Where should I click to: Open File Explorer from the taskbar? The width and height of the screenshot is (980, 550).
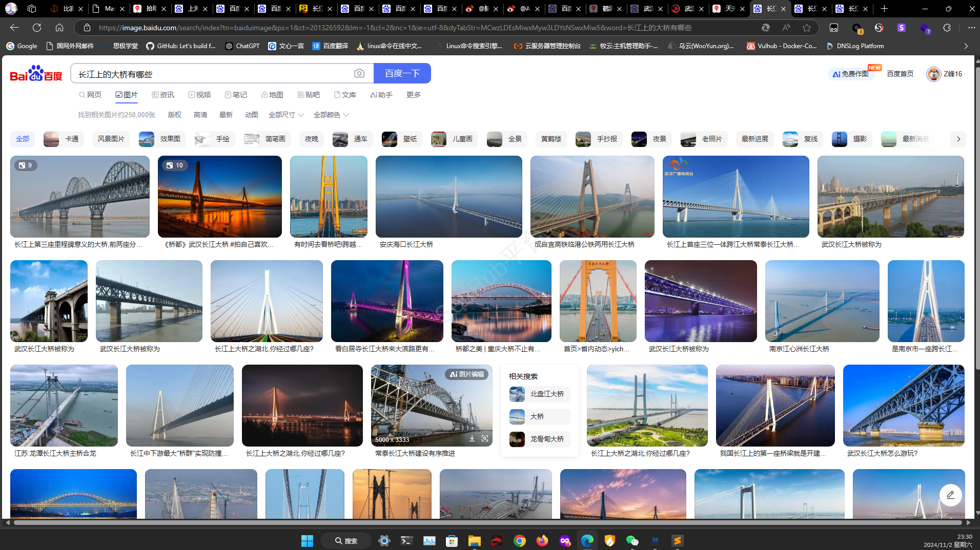(474, 541)
